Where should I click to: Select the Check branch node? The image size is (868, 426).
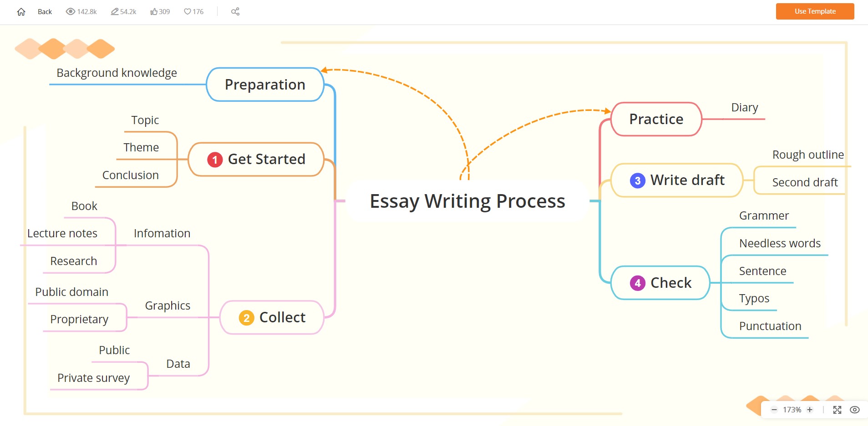coord(660,283)
